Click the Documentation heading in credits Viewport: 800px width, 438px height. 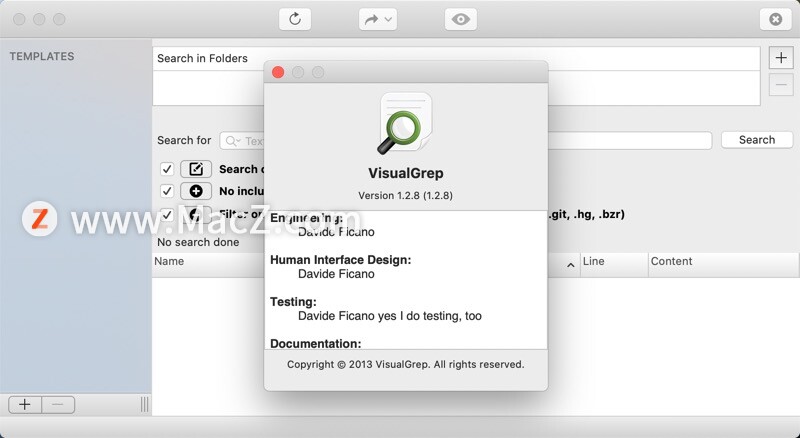click(x=316, y=344)
